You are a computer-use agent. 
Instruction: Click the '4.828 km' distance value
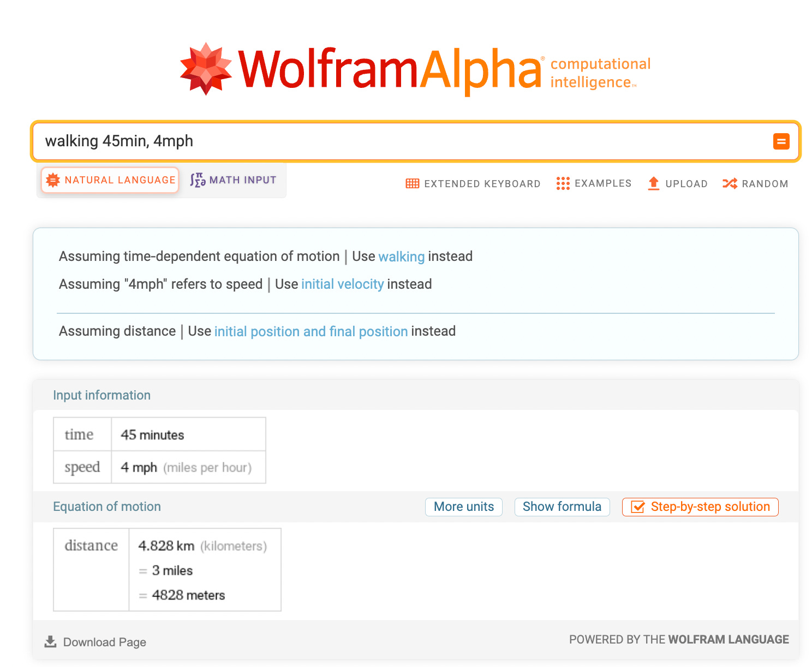pos(166,546)
